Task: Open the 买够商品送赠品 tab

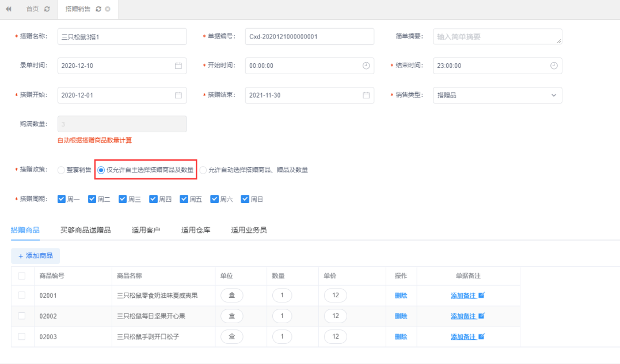Action: click(85, 230)
